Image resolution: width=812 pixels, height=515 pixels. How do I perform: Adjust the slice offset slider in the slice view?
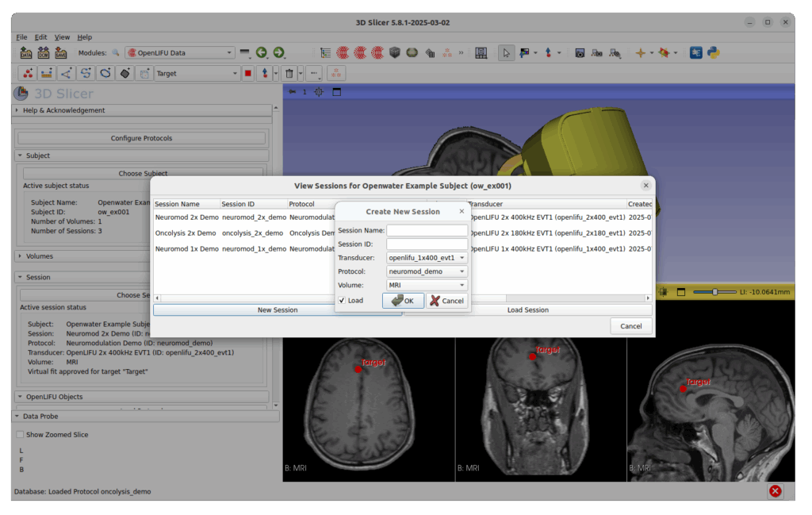[714, 292]
